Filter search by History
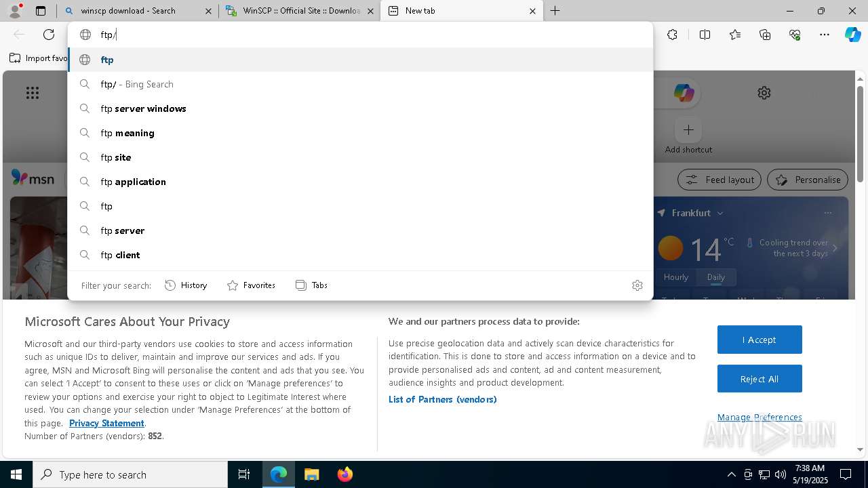Image resolution: width=868 pixels, height=488 pixels. pos(186,285)
